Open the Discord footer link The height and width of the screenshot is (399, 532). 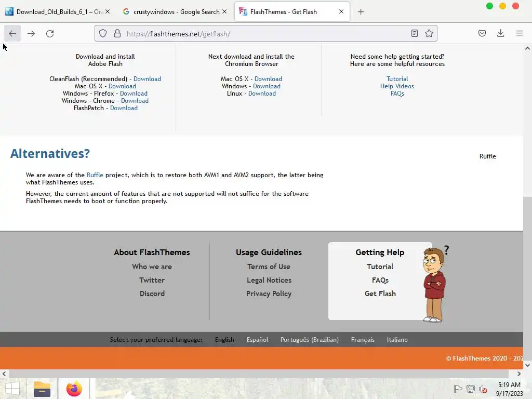point(152,294)
